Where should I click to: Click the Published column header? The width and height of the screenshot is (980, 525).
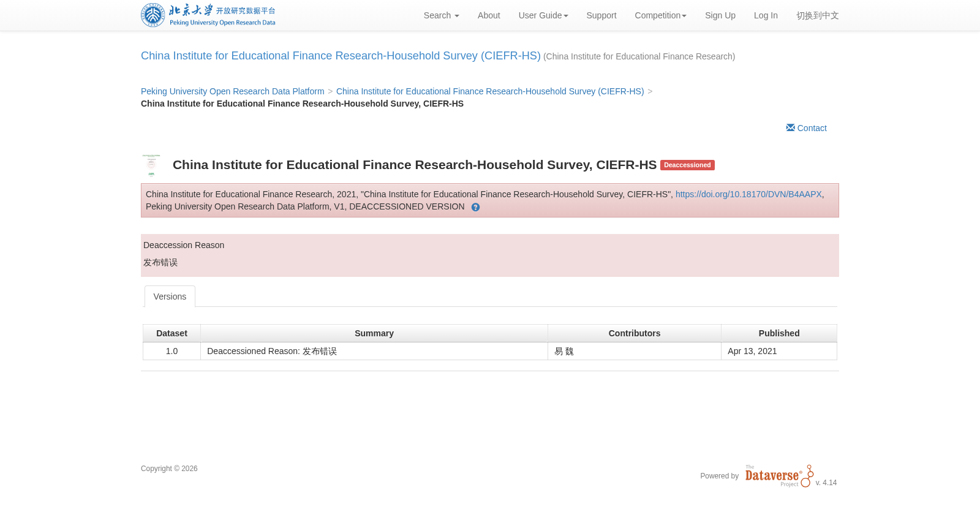point(779,333)
